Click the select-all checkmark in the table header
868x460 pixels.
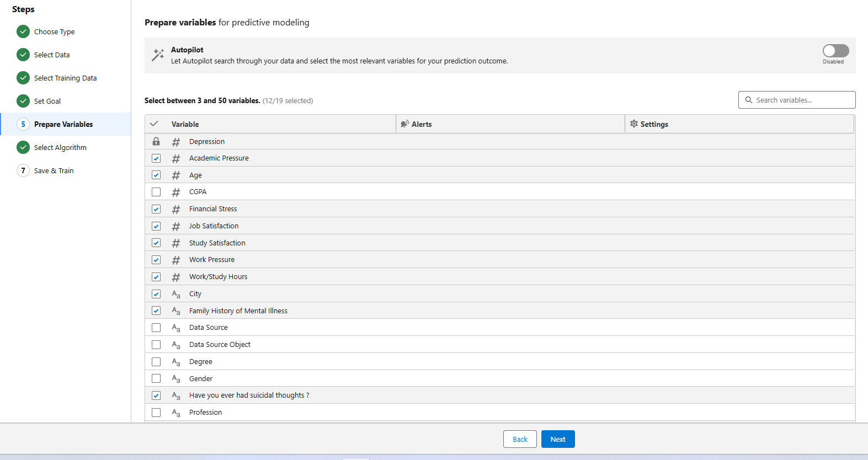(155, 124)
